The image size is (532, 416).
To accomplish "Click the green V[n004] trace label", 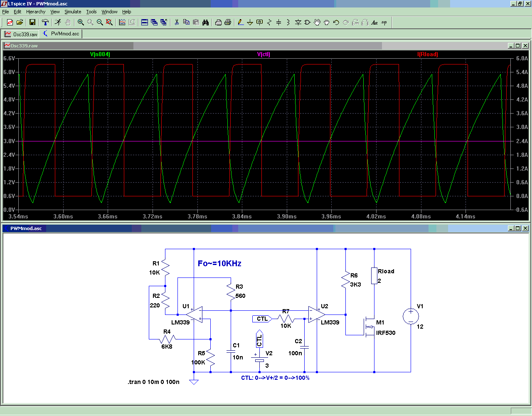I will (100, 54).
